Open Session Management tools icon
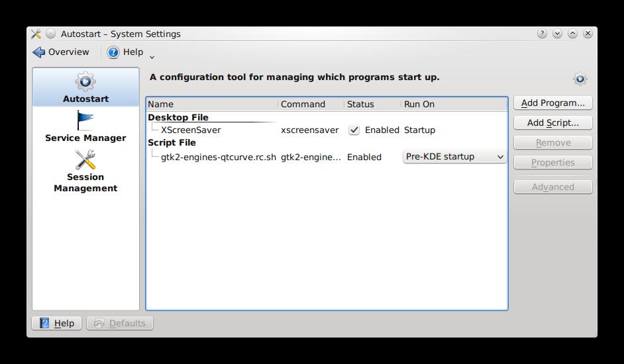Viewport: 624px width, 364px height. [85, 159]
